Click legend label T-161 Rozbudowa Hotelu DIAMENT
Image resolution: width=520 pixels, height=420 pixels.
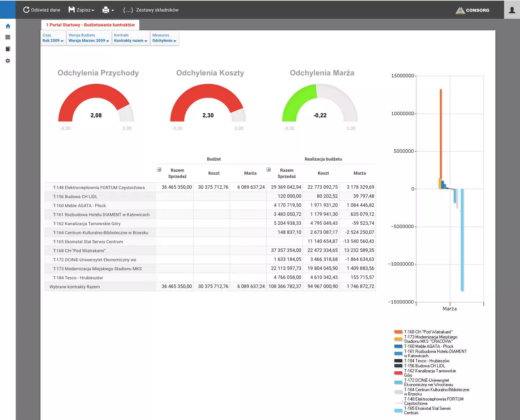click(435, 354)
